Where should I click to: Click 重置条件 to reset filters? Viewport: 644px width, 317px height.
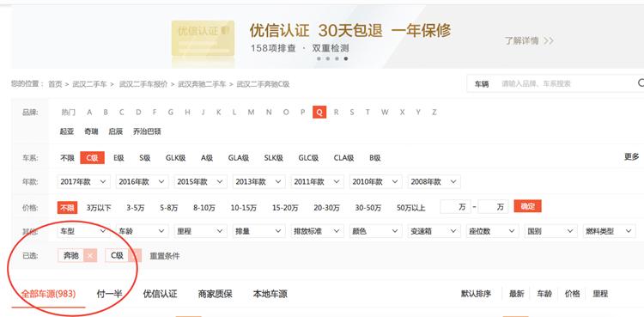pyautogui.click(x=165, y=256)
